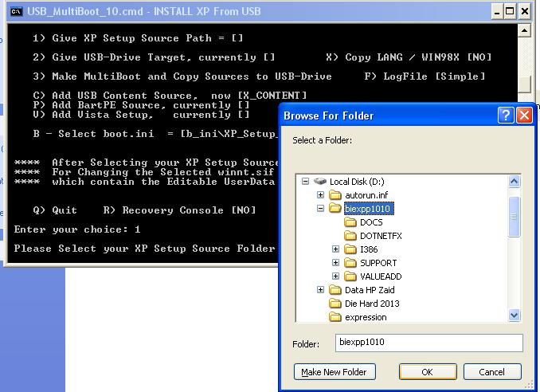Click the "Make MultiBoot and Copy Sources" console line
The height and width of the screenshot is (392, 540).
(182, 76)
